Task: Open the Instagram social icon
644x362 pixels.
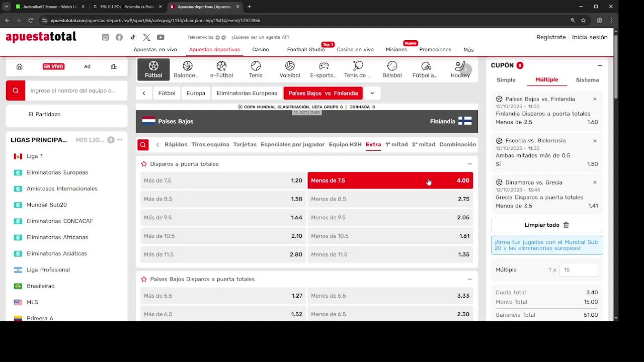Action: point(105,37)
